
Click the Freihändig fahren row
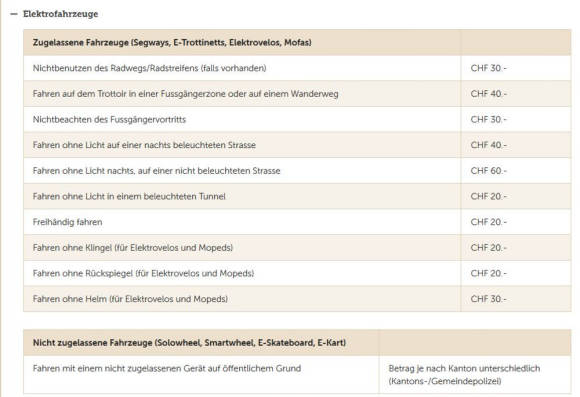pos(297,222)
